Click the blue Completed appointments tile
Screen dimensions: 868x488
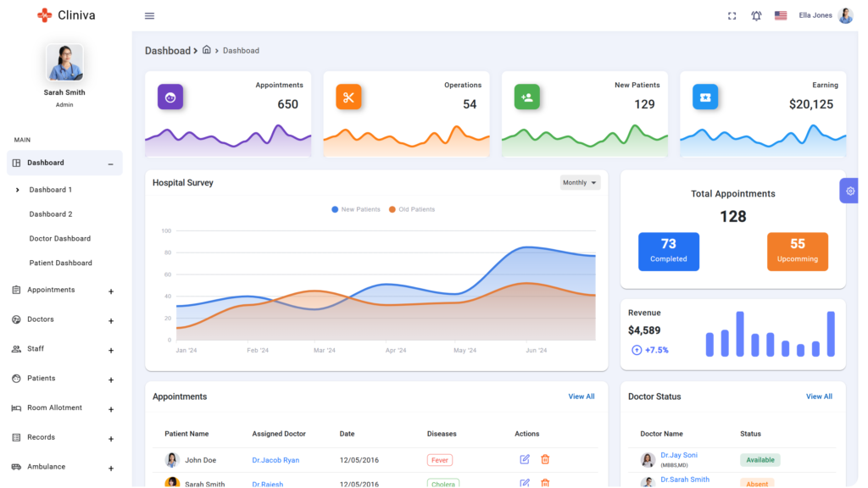point(668,252)
